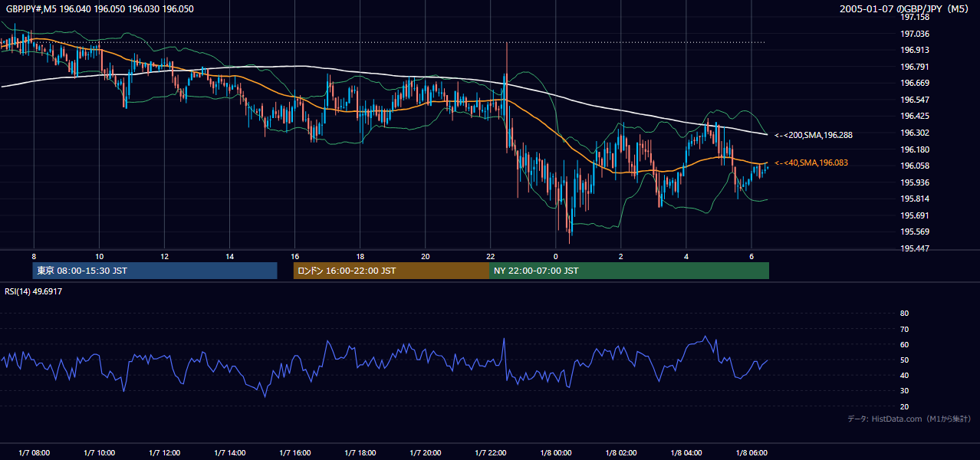Select the ロンドン 16:00-22:00 JST session bar
980x460 pixels.
pyautogui.click(x=391, y=271)
